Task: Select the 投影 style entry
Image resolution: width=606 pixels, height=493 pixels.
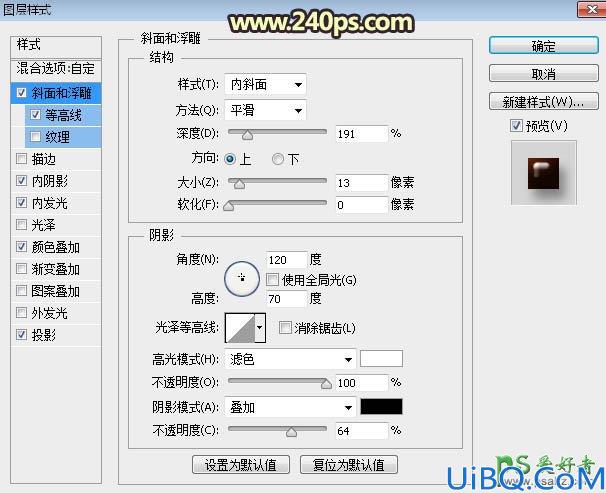Action: [56, 335]
